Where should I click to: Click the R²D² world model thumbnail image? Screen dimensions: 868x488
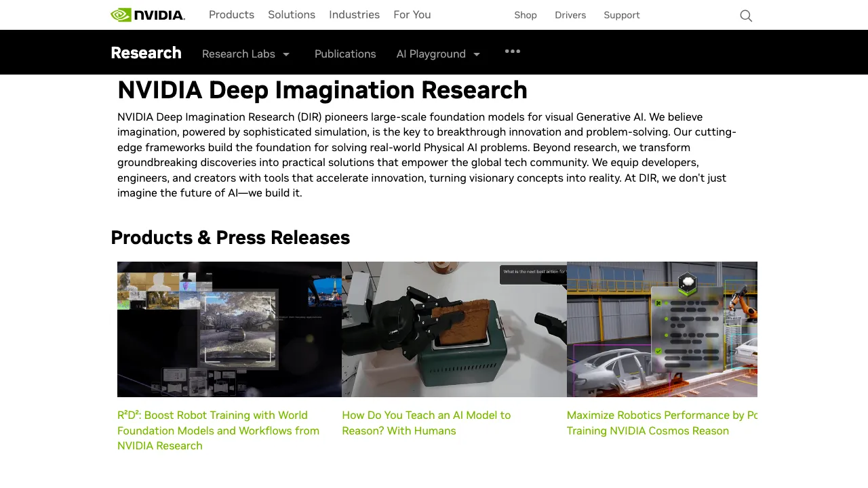(x=229, y=329)
